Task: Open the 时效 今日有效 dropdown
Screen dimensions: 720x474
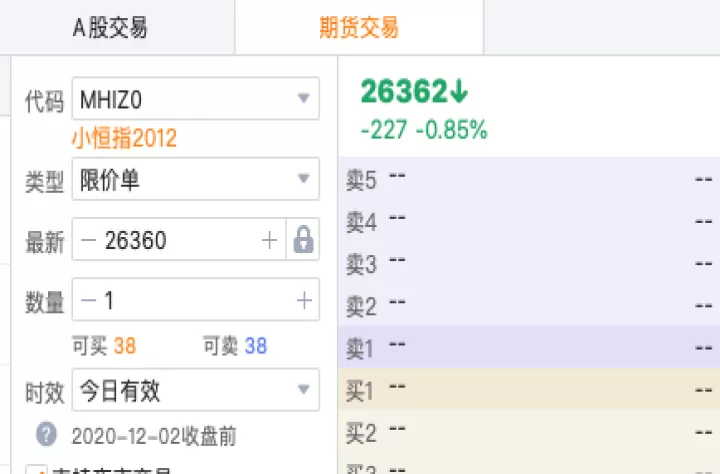Action: (196, 390)
